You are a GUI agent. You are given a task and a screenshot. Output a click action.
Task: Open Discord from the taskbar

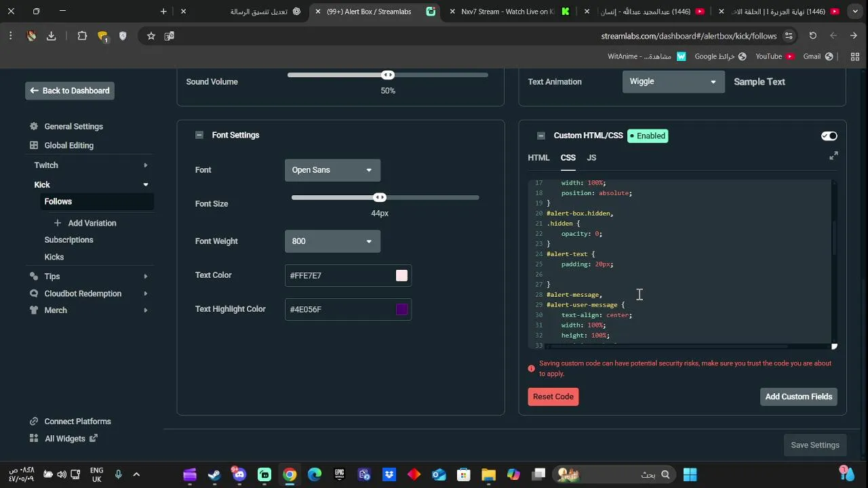[x=239, y=474]
